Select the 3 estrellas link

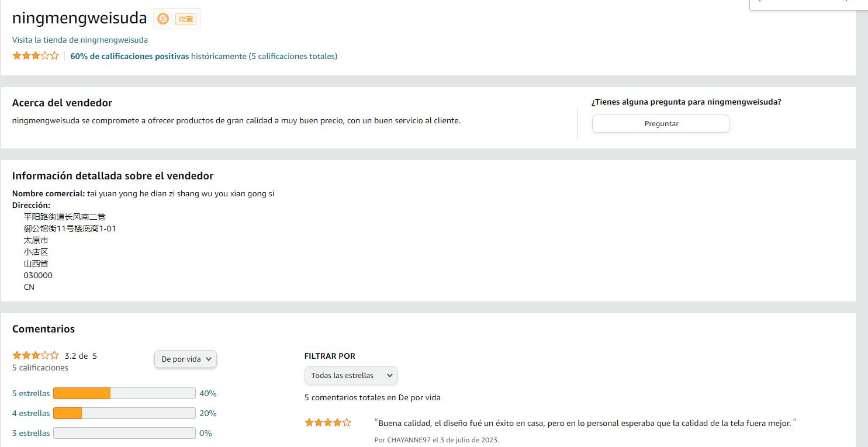31,433
